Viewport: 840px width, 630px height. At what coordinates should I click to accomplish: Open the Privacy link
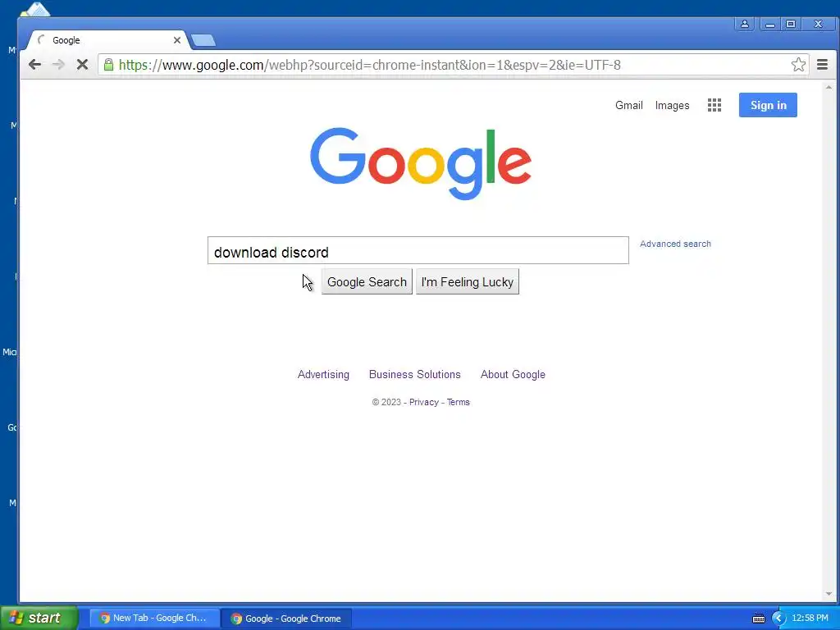(x=424, y=402)
